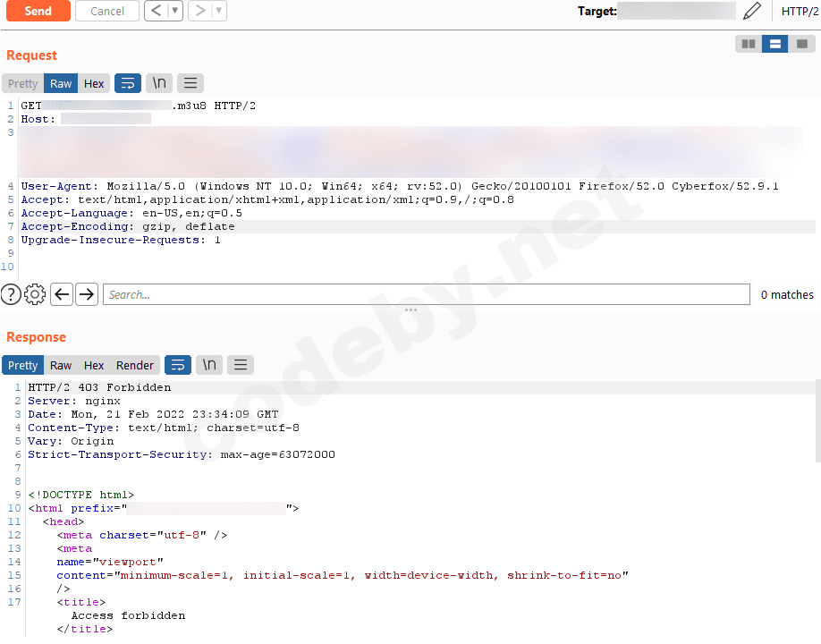Go back to previous request in history

pyautogui.click(x=156, y=11)
